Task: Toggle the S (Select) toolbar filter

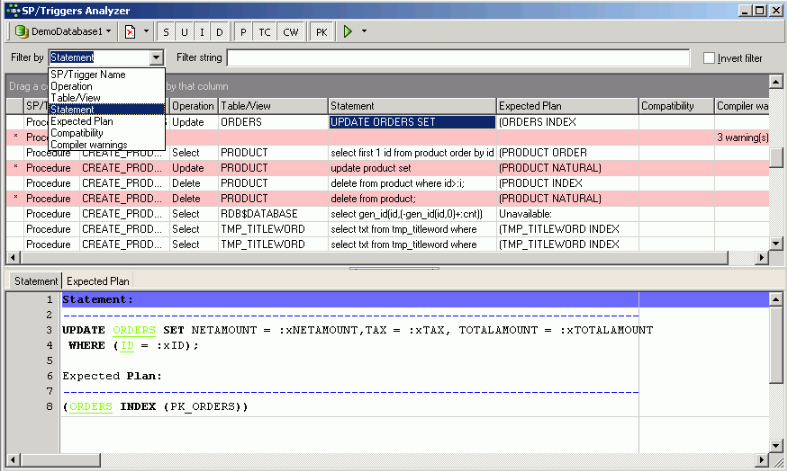Action: pos(167,32)
